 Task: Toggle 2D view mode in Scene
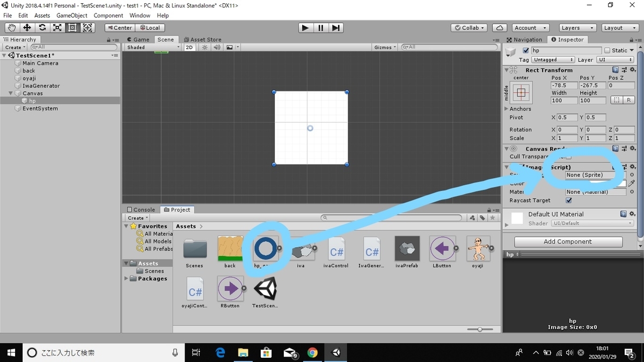[189, 47]
